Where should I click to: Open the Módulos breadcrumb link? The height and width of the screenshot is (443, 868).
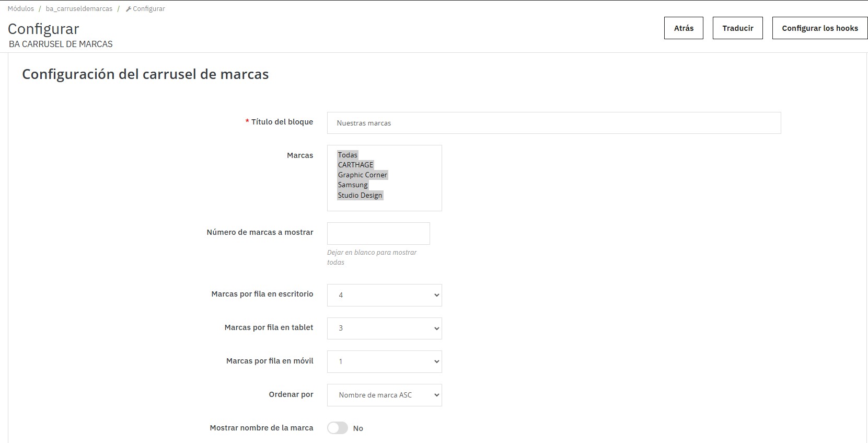21,9
